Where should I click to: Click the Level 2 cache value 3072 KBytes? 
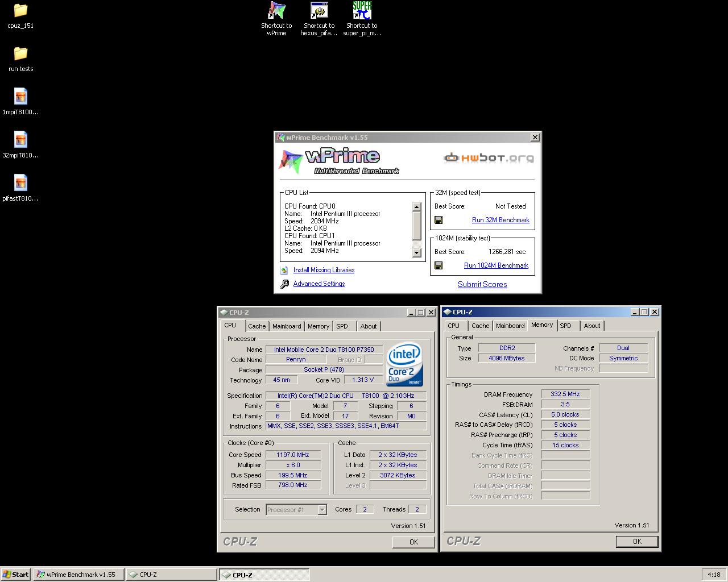[398, 475]
